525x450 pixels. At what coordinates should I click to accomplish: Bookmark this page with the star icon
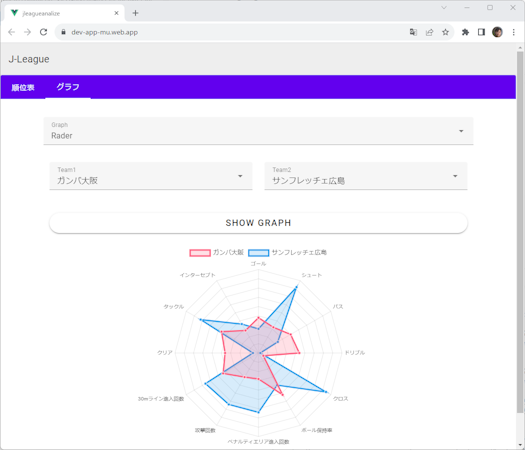click(x=445, y=32)
